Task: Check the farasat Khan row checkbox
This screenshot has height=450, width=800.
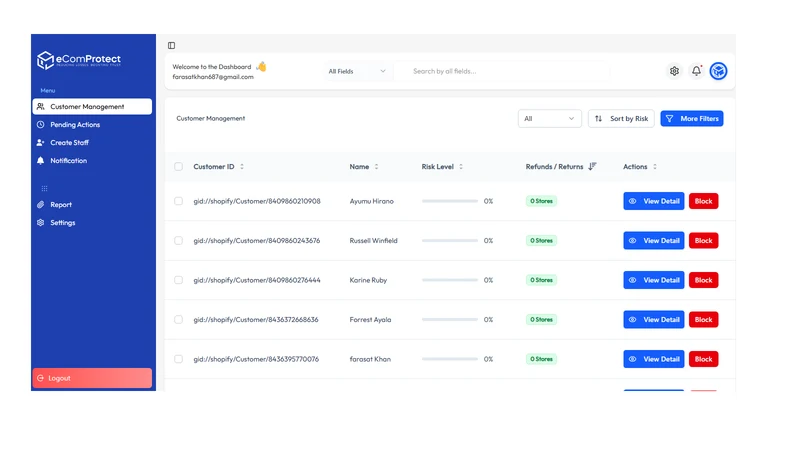Action: point(178,359)
